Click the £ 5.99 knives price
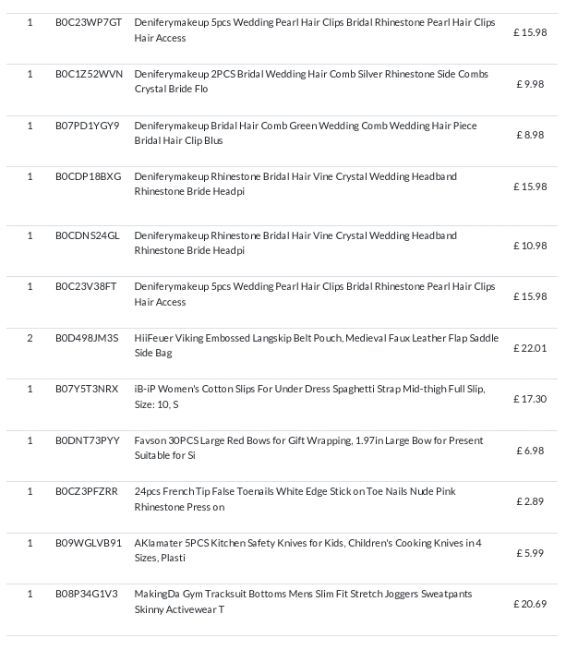566x650 pixels. pos(530,553)
